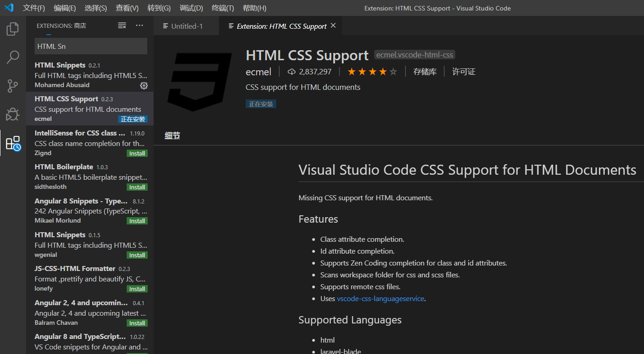This screenshot has width=644, height=354.
Task: Open the 存储库 repository link
Action: tap(425, 72)
